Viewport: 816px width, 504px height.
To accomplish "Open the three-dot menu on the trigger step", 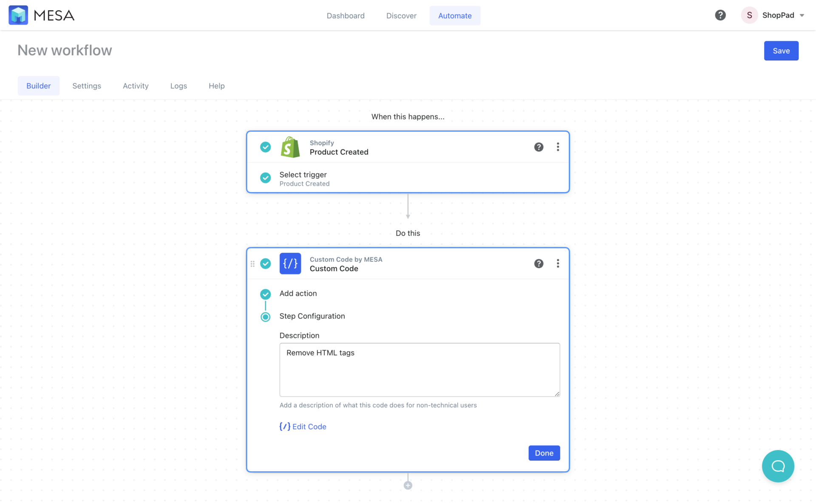I will [x=558, y=147].
